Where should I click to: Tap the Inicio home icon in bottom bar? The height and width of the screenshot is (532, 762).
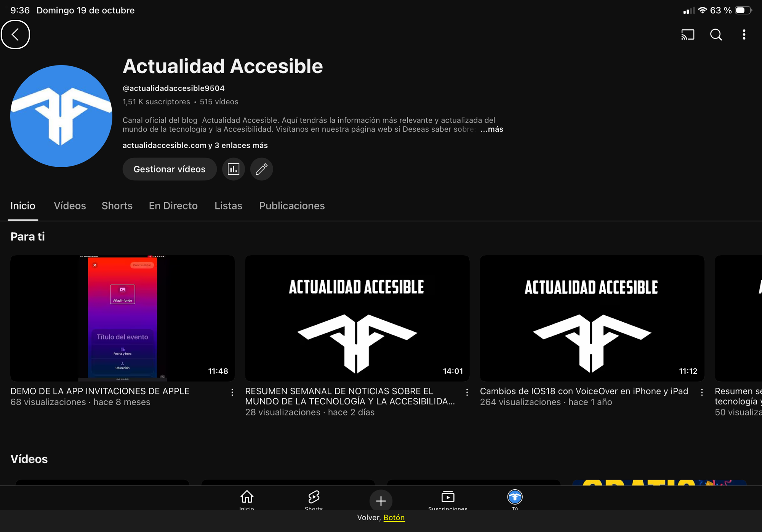pyautogui.click(x=247, y=499)
